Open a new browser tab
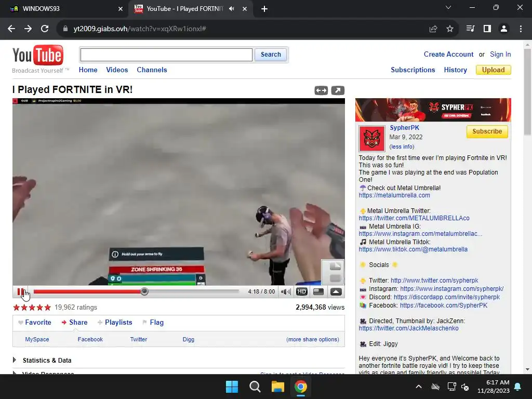Image resolution: width=532 pixels, height=399 pixels. pos(264,9)
